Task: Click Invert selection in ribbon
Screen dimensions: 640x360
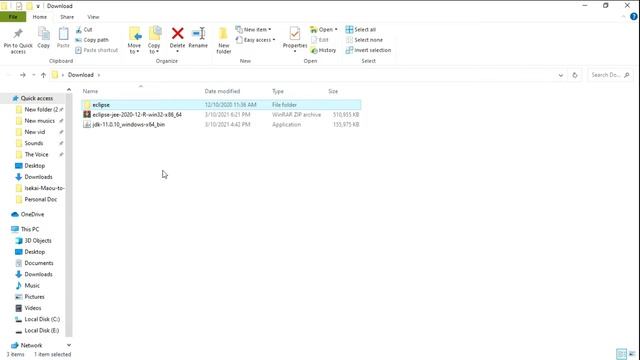Action: (368, 50)
